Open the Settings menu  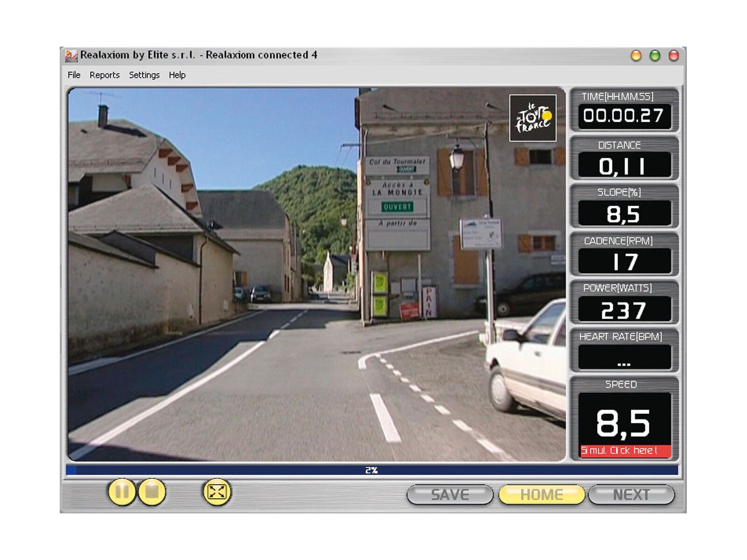(x=144, y=75)
